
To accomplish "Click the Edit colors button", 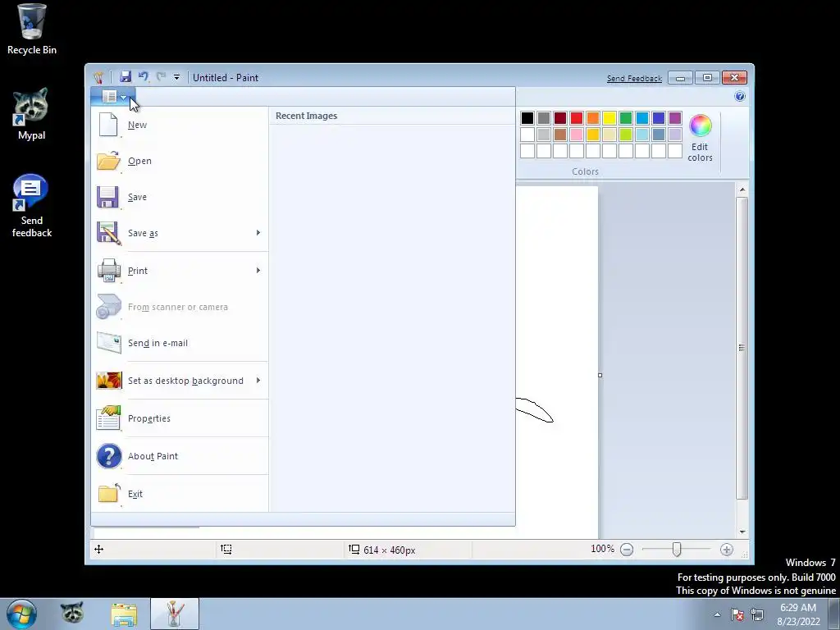I will click(x=701, y=138).
